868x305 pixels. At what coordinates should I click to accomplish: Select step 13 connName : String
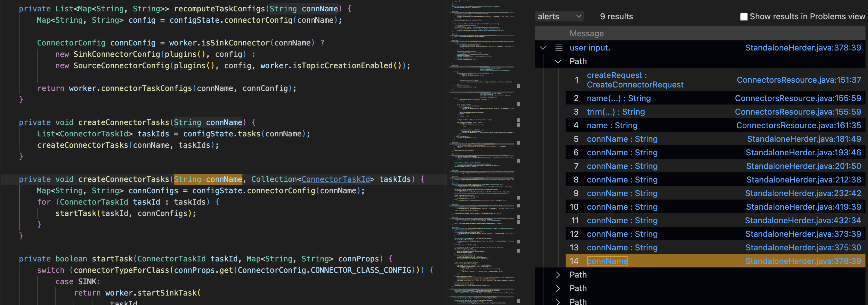622,247
